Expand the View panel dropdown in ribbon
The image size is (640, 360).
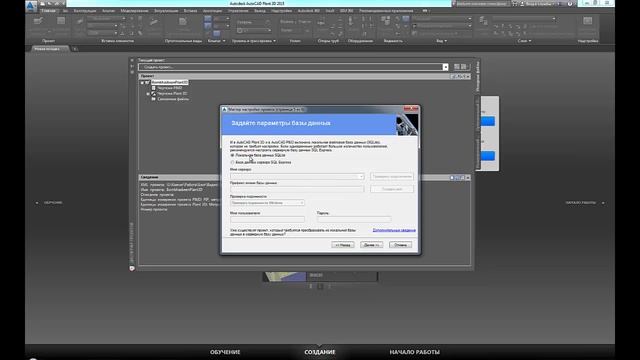point(445,41)
